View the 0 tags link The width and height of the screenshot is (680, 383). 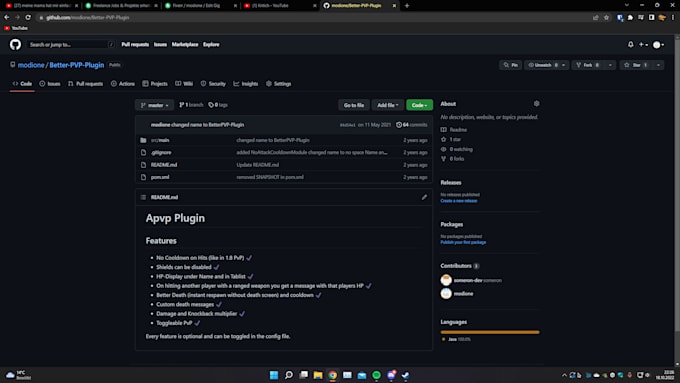click(x=218, y=105)
